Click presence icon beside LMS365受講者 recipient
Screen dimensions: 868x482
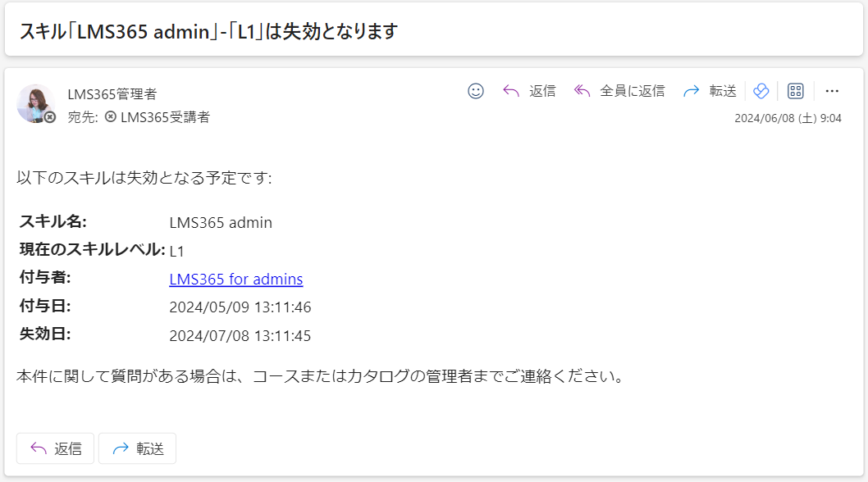111,116
